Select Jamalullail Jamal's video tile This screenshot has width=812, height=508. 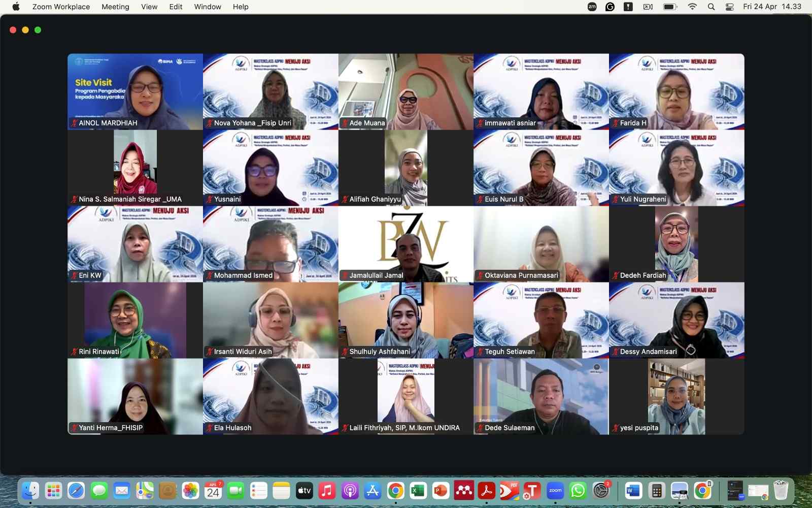coord(406,244)
